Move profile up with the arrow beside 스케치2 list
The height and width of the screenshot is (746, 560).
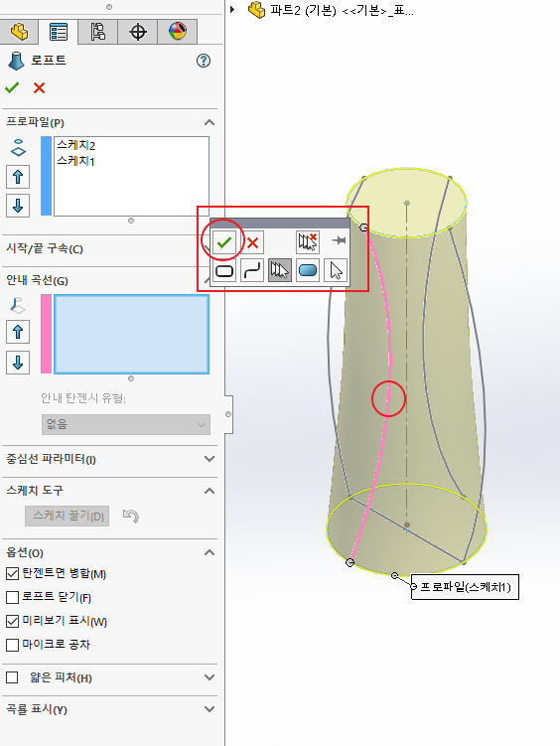click(x=18, y=177)
